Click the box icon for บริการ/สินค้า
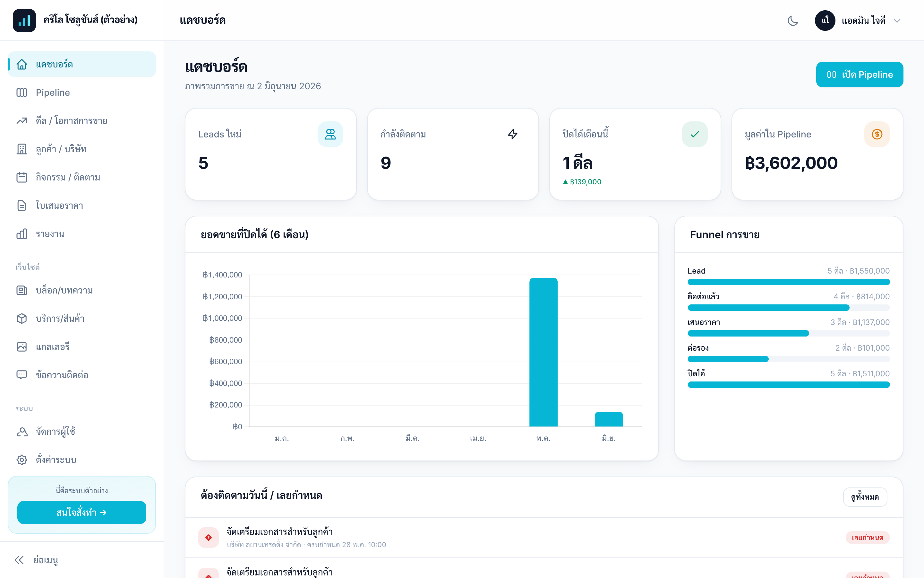 [x=22, y=319]
